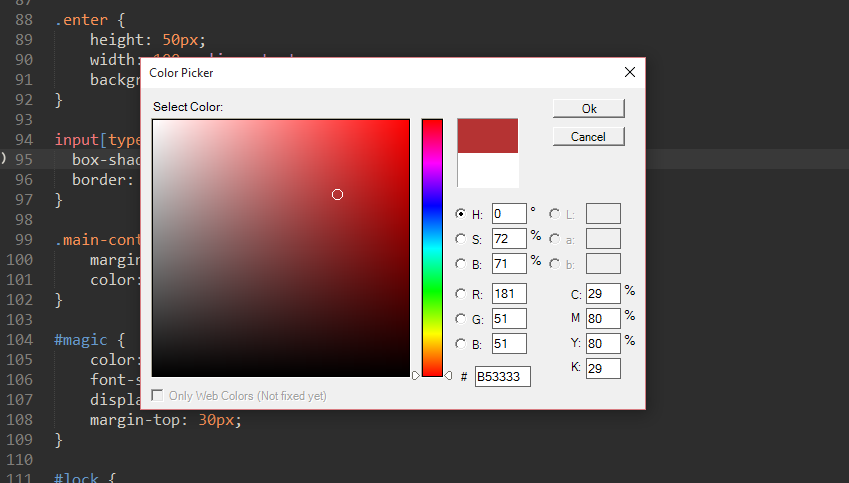The image size is (849, 483).
Task: Click the Y yellow percentage field
Action: click(x=603, y=343)
